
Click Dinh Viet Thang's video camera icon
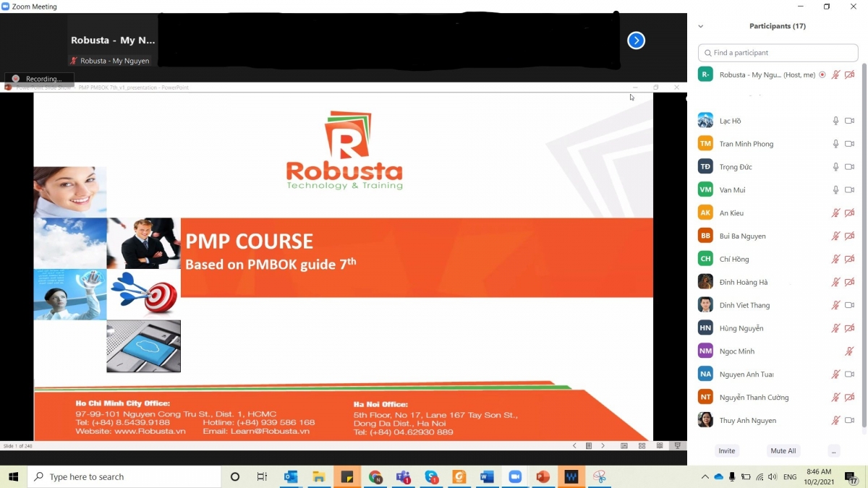point(850,305)
